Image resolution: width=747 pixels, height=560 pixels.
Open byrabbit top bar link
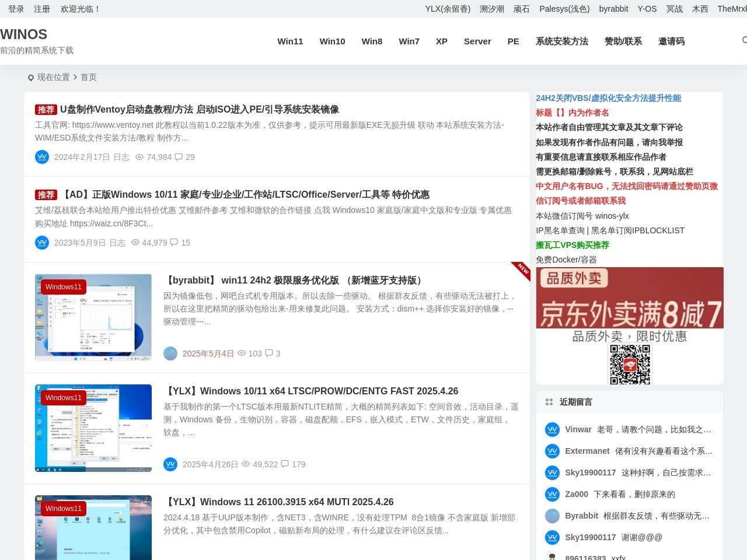coord(613,9)
